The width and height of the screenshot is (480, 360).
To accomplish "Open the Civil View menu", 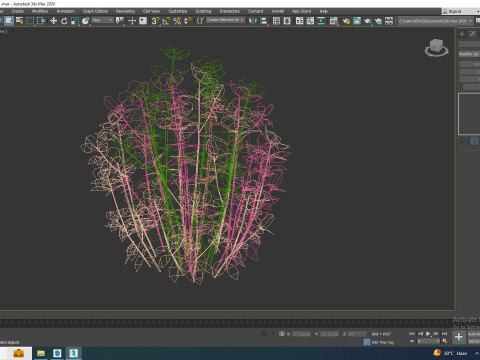I will coord(151,11).
